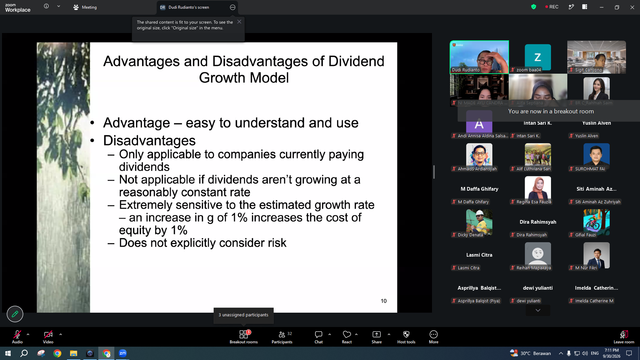Select the Meeting tab
Viewport: 640px width, 360px height.
click(x=85, y=7)
